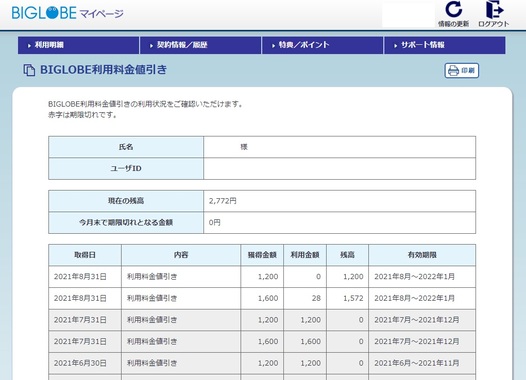This screenshot has height=380, width=526.
Task: Click the ユーザID label cell
Action: coord(126,168)
